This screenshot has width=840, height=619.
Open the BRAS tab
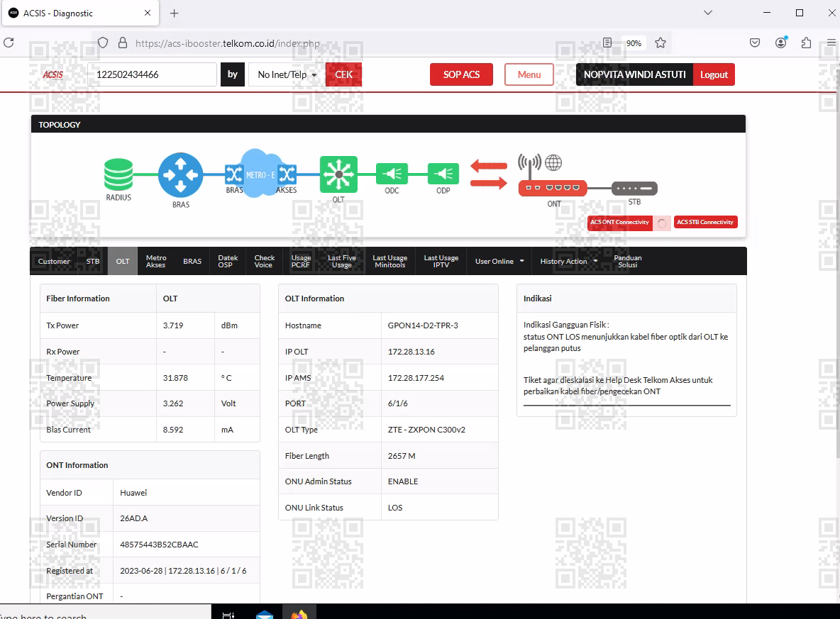tap(192, 262)
